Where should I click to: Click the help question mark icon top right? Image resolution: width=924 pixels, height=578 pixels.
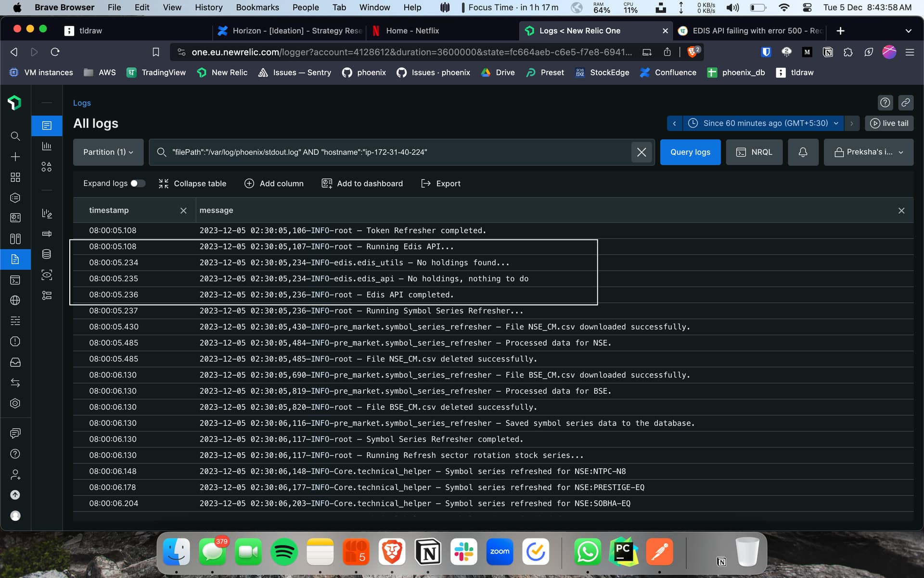885,103
